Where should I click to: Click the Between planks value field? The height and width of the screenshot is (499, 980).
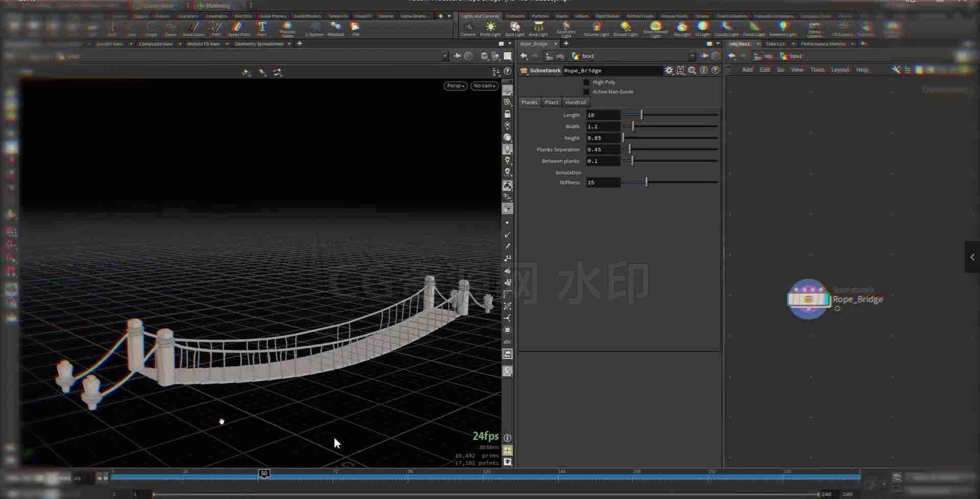point(603,161)
